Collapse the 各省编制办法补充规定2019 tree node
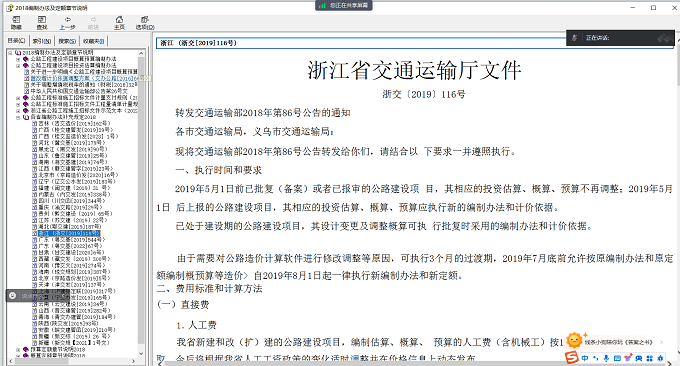The width and height of the screenshot is (680, 366). (x=18, y=117)
